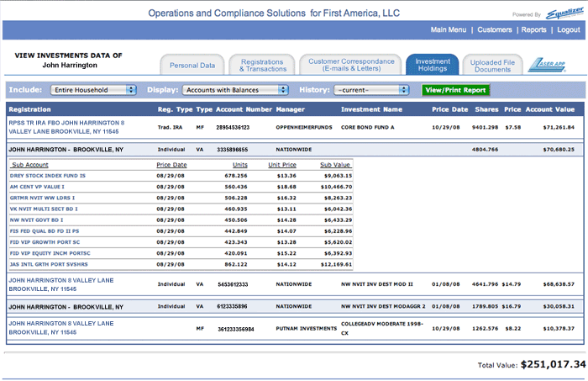The height and width of the screenshot is (381, 588).
Task: Open Main Menu link
Action: tap(448, 30)
